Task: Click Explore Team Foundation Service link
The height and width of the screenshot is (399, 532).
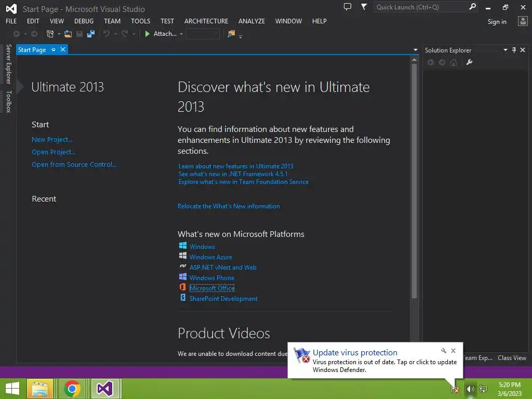Action: pos(244,182)
